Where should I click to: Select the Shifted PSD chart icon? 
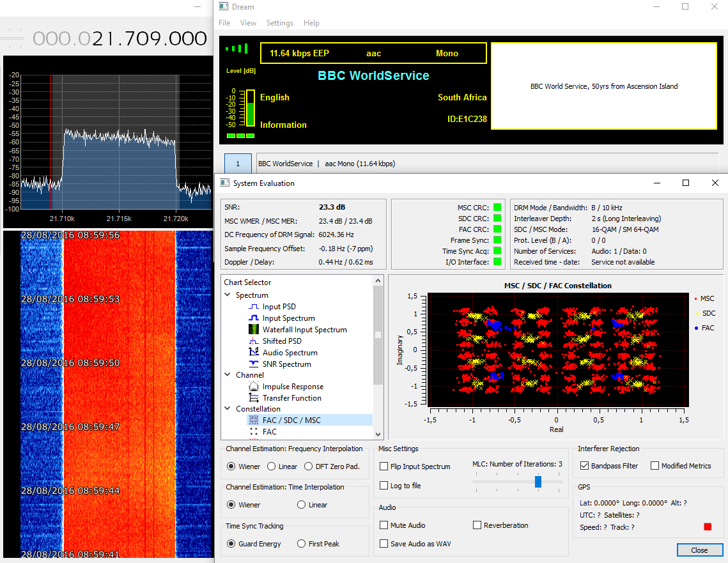(254, 341)
